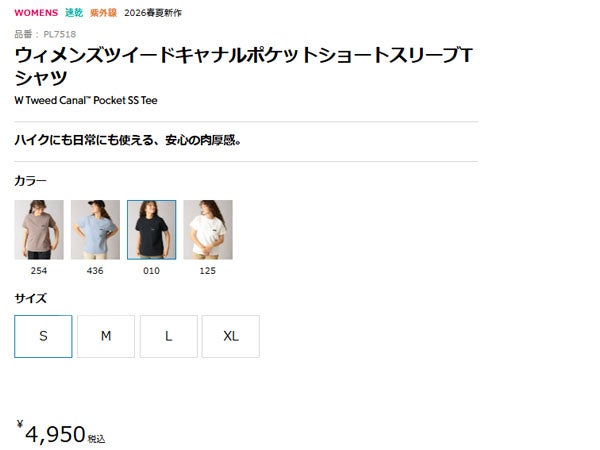This screenshot has width=600, height=450.
Task: Click the color code label 010
Action: point(152,271)
